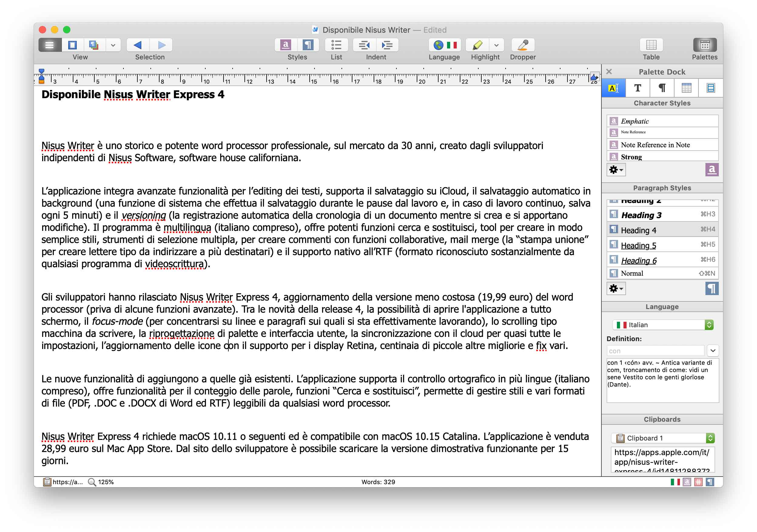Image resolution: width=757 pixels, height=532 pixels.
Task: Click the Paragraph Styles toolbar button
Action: (308, 45)
